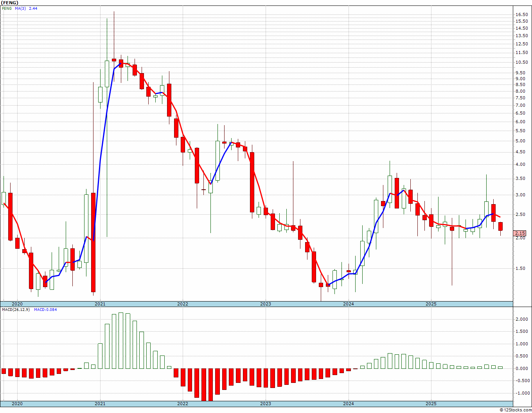Select 2022 on the MACD panel time axis
The width and height of the screenshot is (532, 413).
click(x=183, y=404)
